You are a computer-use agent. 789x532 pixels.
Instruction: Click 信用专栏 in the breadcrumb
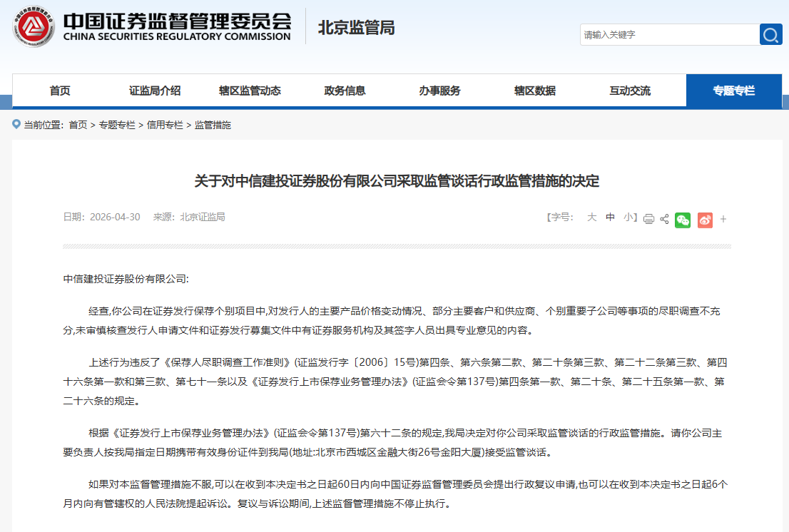pos(165,125)
